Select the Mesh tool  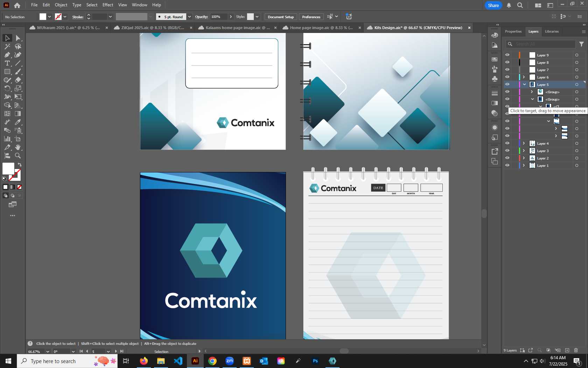(7, 114)
